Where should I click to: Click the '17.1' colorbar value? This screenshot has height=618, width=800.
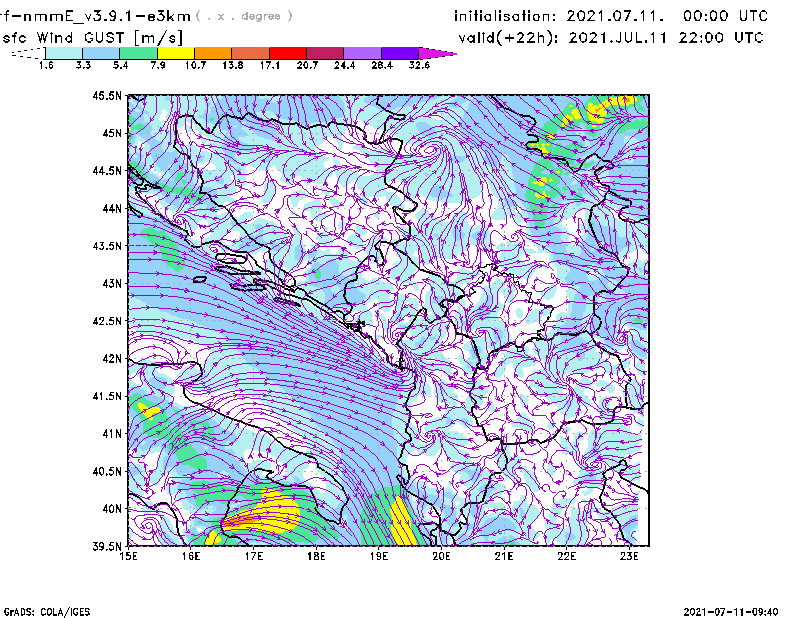270,65
